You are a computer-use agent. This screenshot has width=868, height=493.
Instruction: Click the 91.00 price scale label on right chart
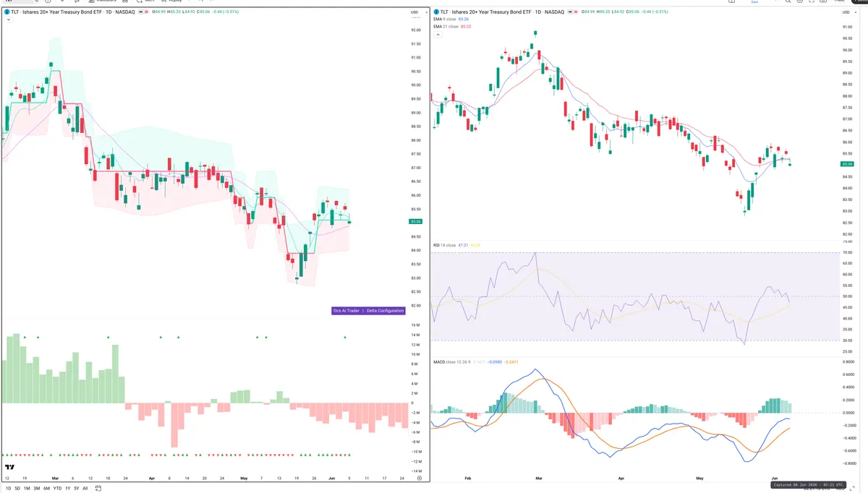pyautogui.click(x=846, y=27)
